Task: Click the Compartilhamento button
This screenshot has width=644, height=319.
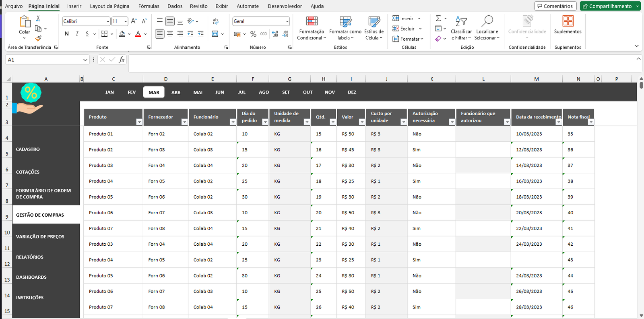Action: (x=607, y=6)
